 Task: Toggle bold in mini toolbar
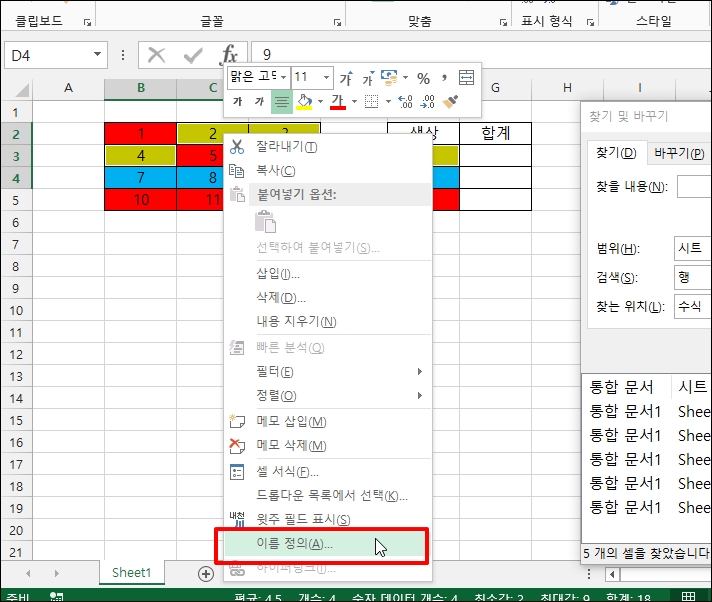coord(237,101)
